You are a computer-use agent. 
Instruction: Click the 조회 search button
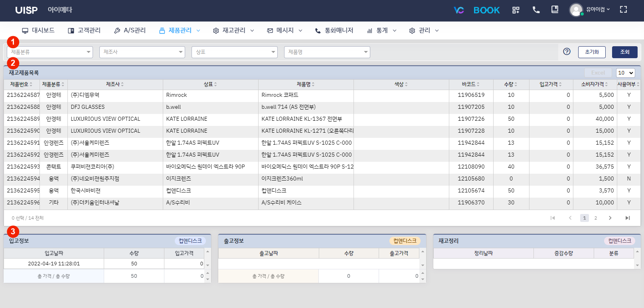point(625,52)
